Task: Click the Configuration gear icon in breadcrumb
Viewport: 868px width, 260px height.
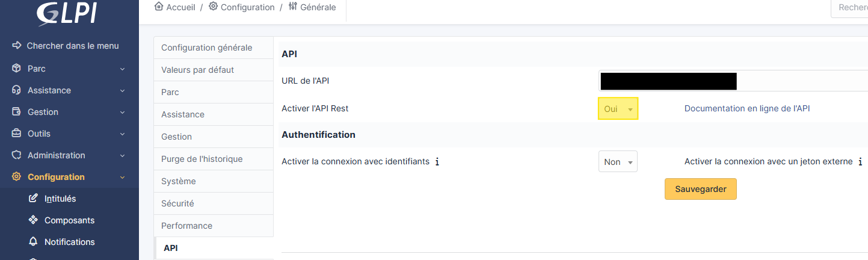Action: tap(213, 7)
